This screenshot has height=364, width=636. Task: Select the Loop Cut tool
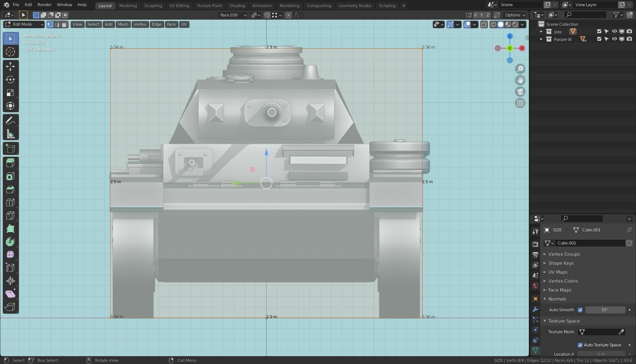coord(10,202)
